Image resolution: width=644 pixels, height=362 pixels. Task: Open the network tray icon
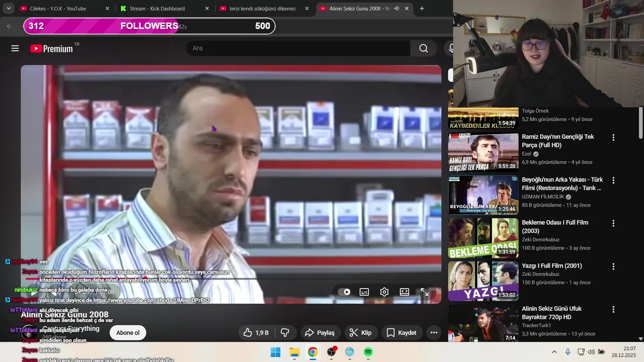click(x=581, y=352)
